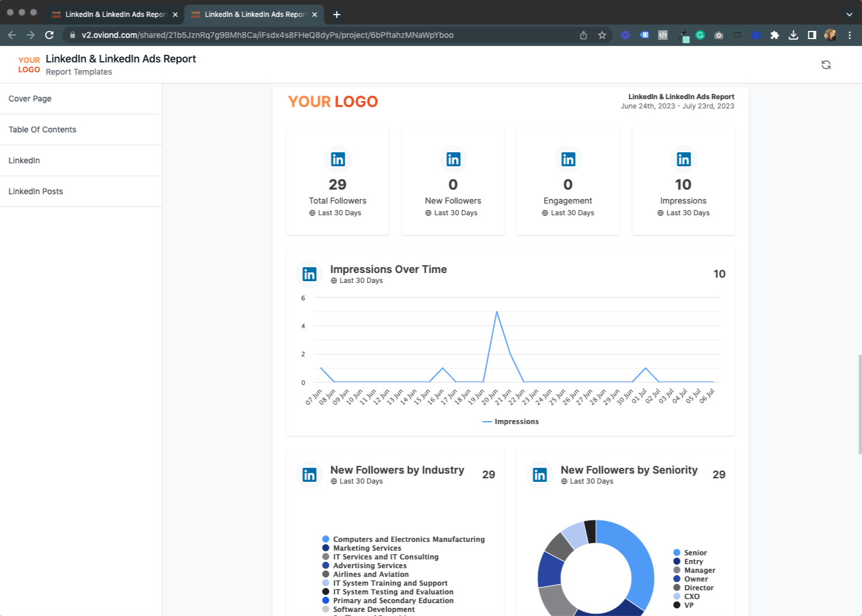This screenshot has width=862, height=616.
Task: Toggle Airlines and Aviation legend item
Action: pos(366,574)
